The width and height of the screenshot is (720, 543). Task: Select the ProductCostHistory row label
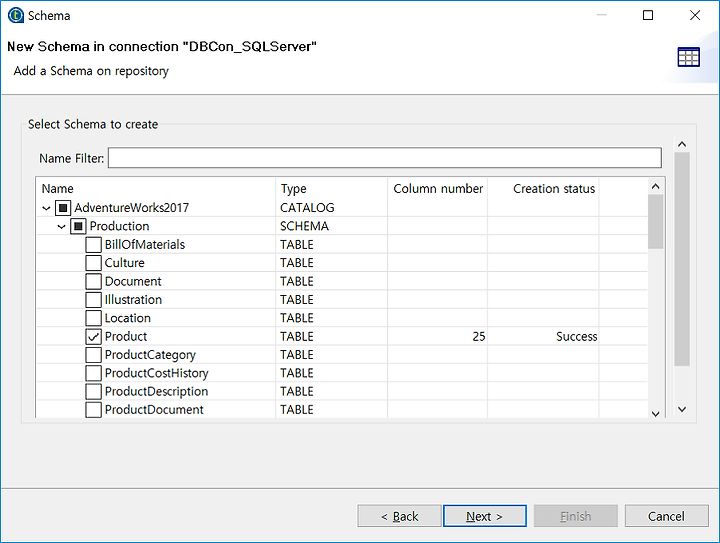157,373
